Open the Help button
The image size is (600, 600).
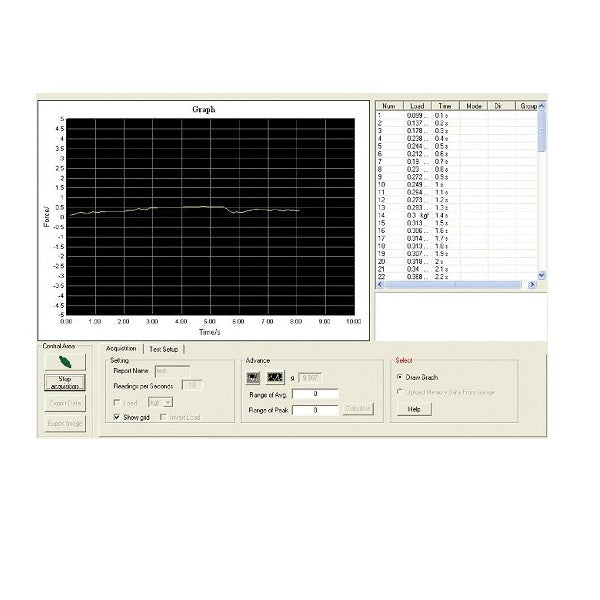(414, 409)
